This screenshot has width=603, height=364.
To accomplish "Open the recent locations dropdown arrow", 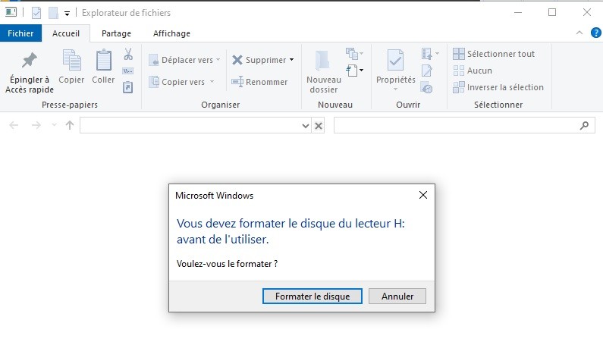I will pos(54,125).
